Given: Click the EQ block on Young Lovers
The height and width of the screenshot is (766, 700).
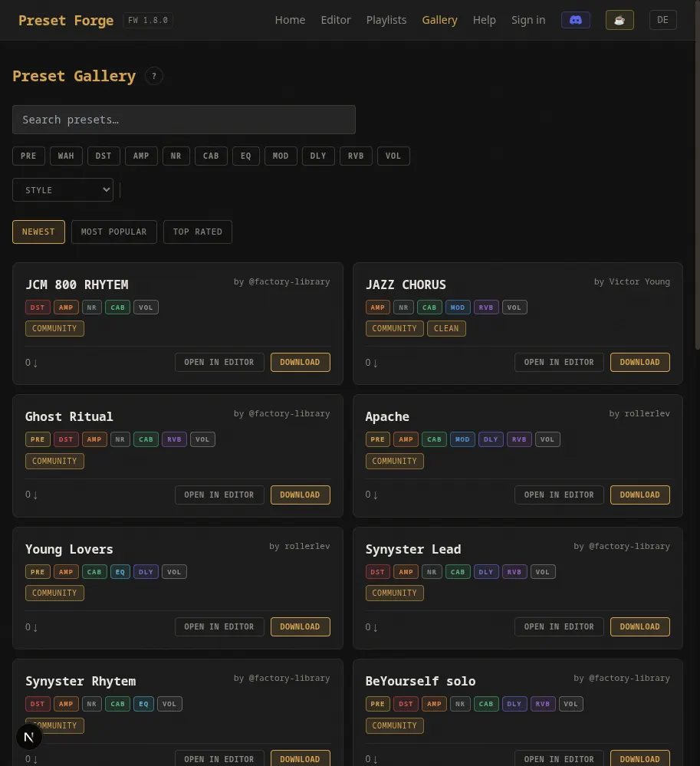Looking at the screenshot, I should click(x=120, y=572).
